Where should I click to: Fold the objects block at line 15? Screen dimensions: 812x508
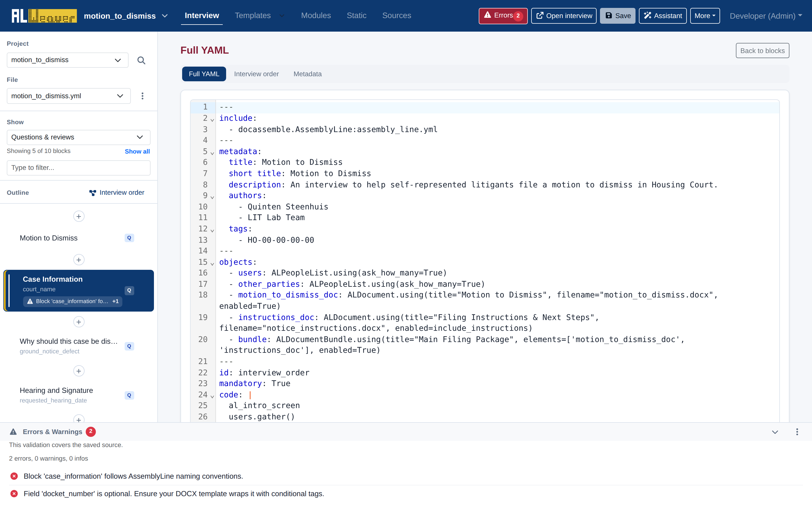[x=212, y=264]
